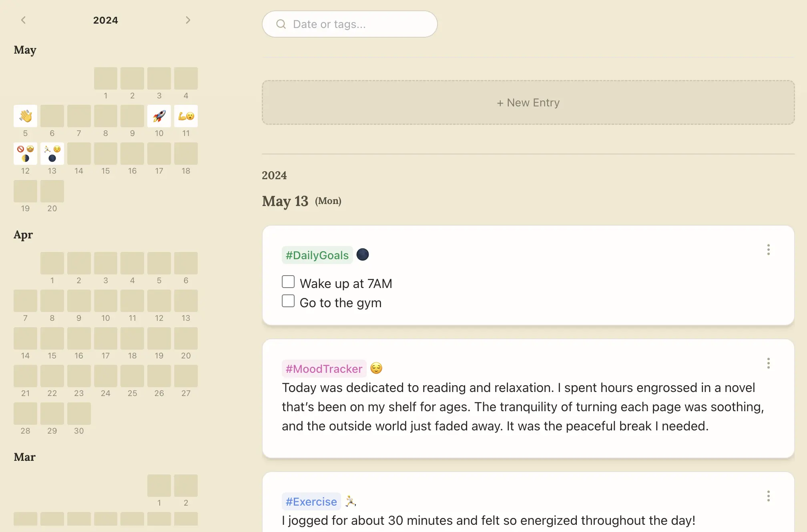The height and width of the screenshot is (532, 807).
Task: Open the options menu on the MoodTracker entry
Action: [768, 363]
